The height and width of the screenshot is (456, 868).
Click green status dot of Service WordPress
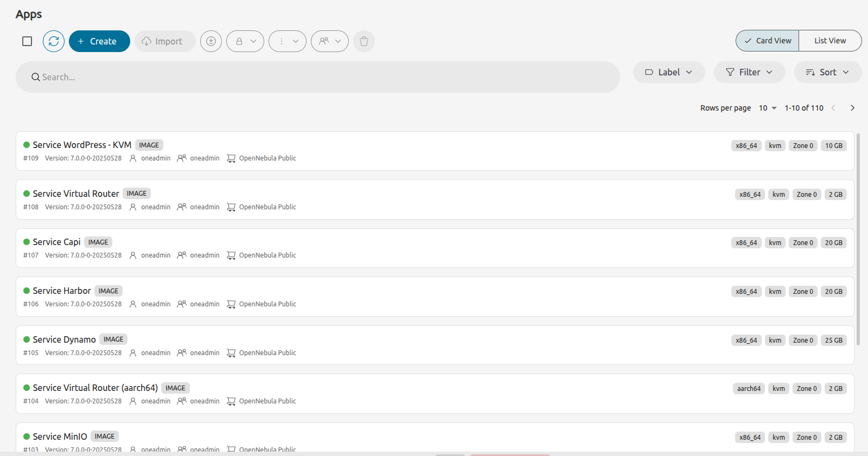pyautogui.click(x=27, y=145)
